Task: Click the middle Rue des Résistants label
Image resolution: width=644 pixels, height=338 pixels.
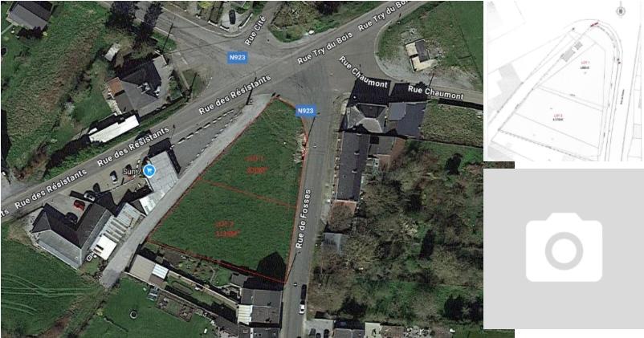Action: click(132, 147)
